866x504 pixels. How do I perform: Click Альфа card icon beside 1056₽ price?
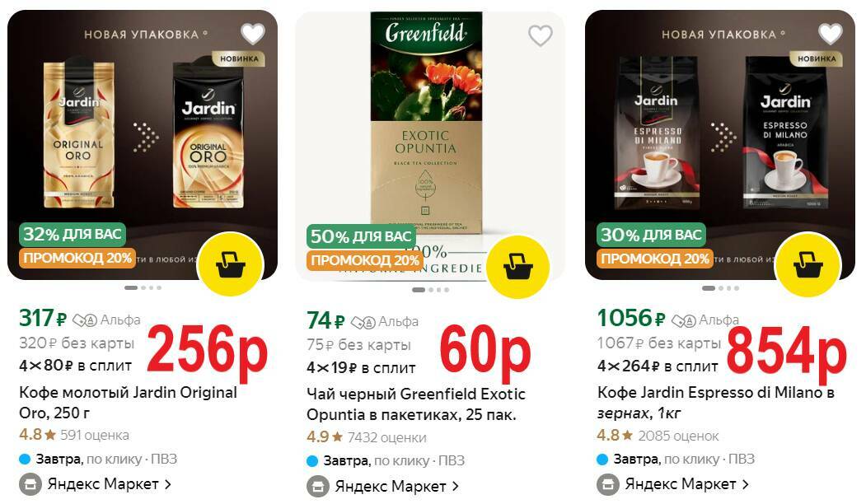(x=684, y=320)
